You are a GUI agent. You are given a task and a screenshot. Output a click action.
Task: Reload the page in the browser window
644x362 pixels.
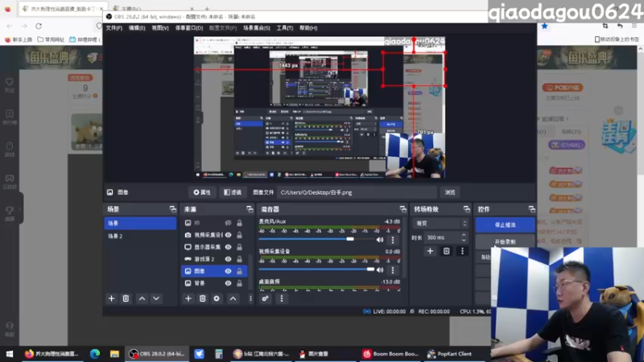(x=39, y=26)
